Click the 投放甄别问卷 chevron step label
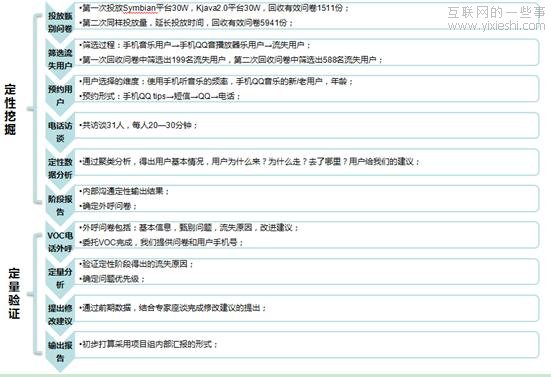This screenshot has height=377, width=551. coord(60,22)
